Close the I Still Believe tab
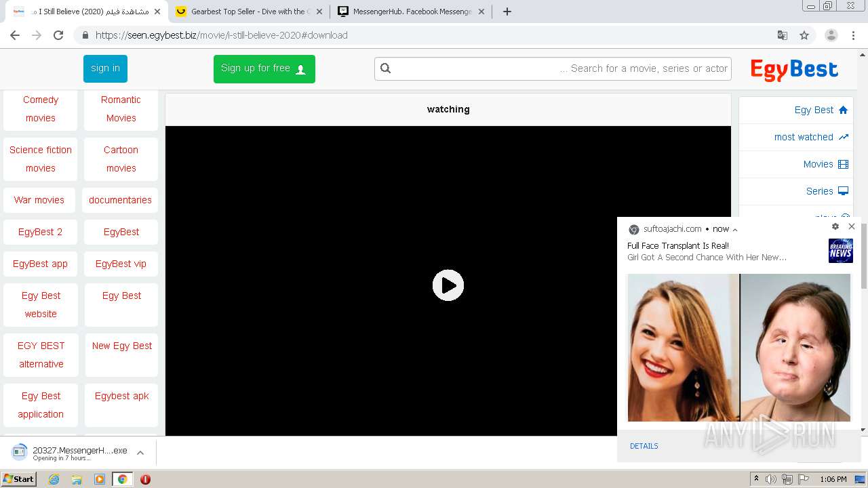Screen dimensions: 868x488 point(157,12)
